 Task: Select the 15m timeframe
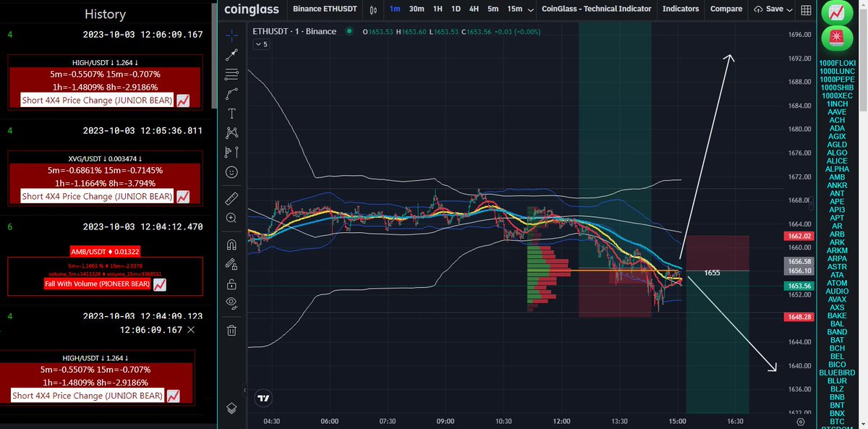tap(514, 9)
